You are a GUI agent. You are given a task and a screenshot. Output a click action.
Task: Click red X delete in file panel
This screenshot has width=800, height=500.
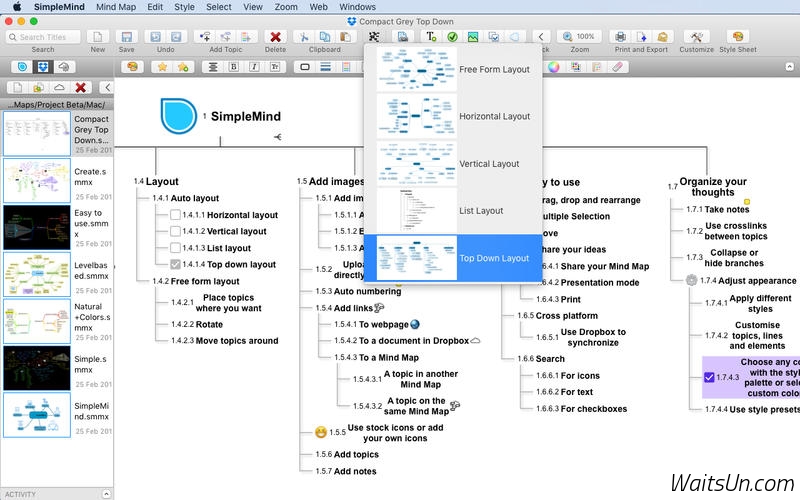(x=80, y=87)
